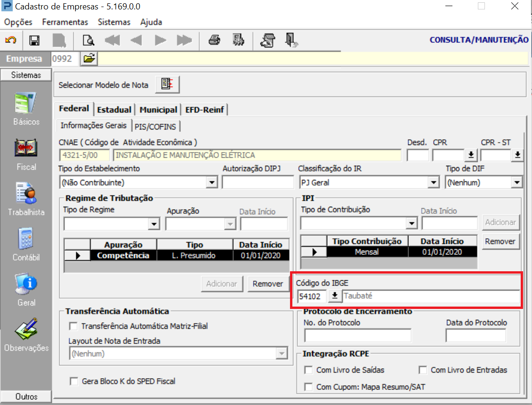Screen dimensions: 532x405
Task: Open the company folder lookup icon
Action: point(89,58)
